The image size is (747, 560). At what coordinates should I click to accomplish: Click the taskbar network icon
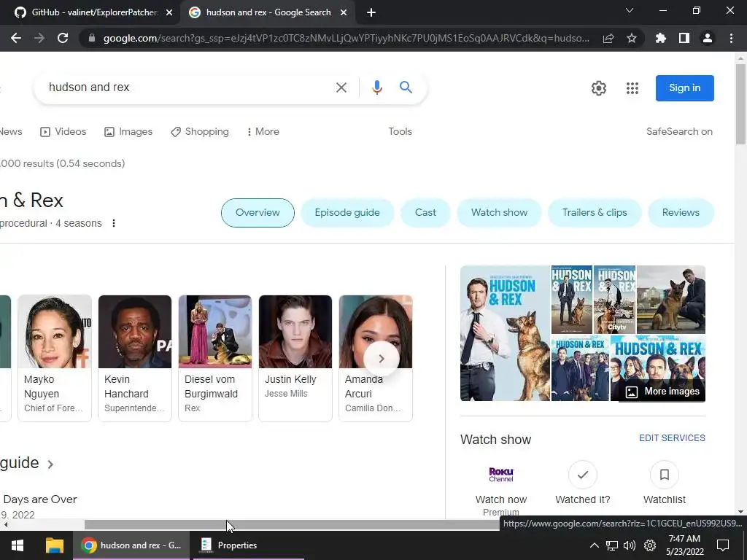(x=612, y=545)
